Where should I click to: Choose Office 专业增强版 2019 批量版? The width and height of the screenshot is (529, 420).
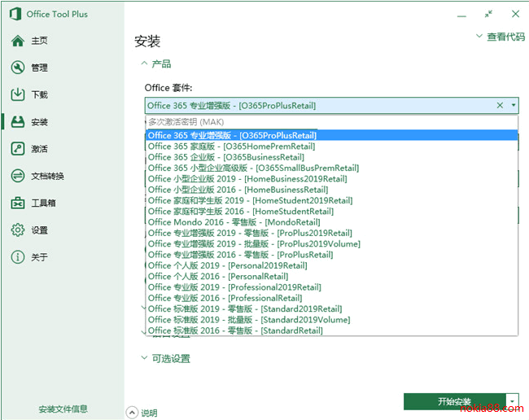pos(332,243)
